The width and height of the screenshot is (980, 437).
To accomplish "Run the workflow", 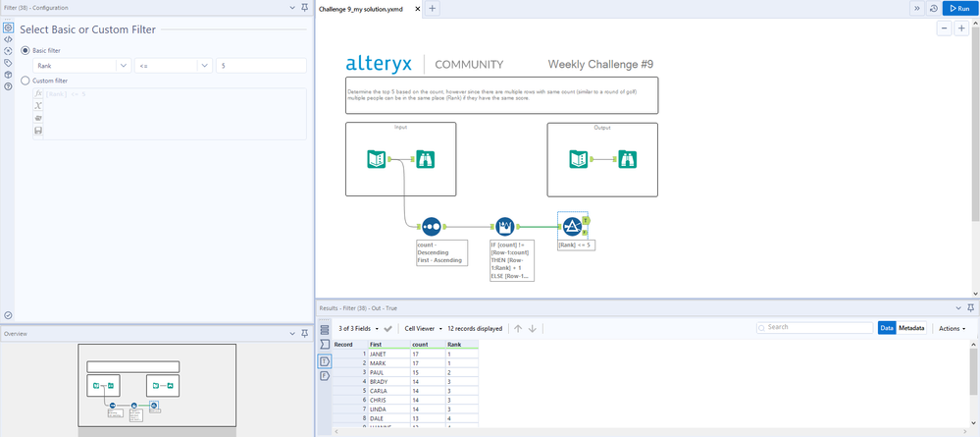I will click(959, 8).
